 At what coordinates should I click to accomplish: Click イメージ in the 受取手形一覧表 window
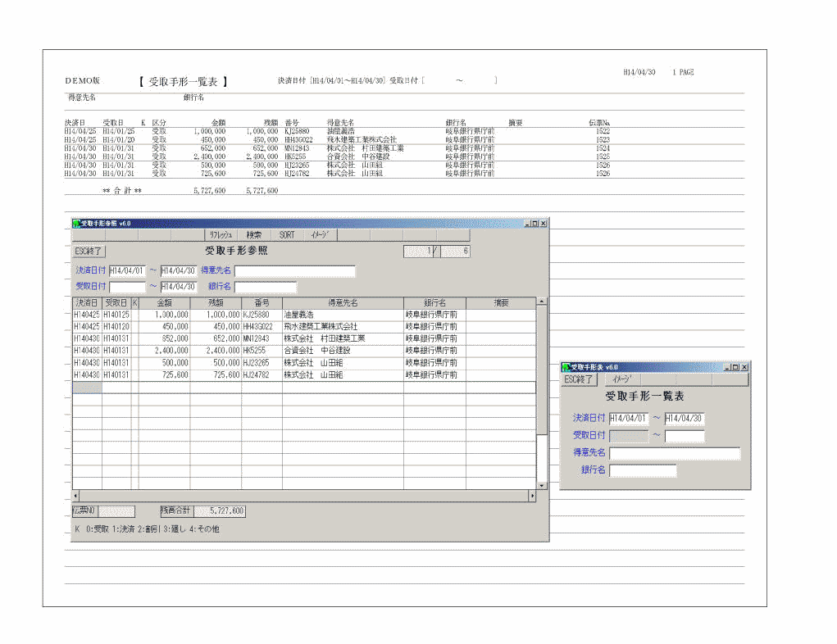click(x=622, y=379)
